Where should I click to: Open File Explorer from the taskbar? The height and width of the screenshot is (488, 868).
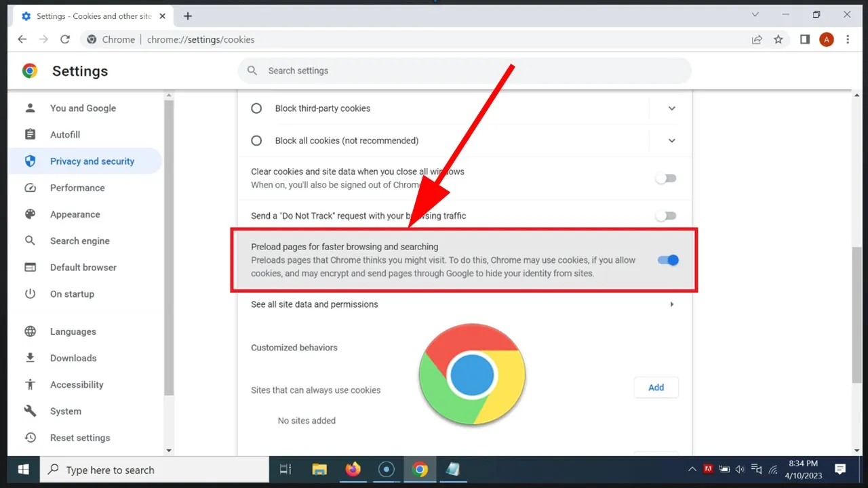pyautogui.click(x=319, y=470)
